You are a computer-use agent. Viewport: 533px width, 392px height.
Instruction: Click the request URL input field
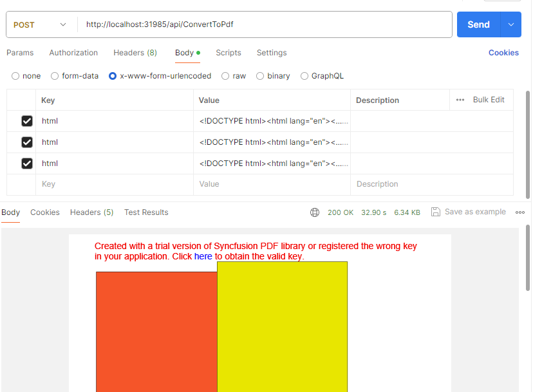[264, 24]
